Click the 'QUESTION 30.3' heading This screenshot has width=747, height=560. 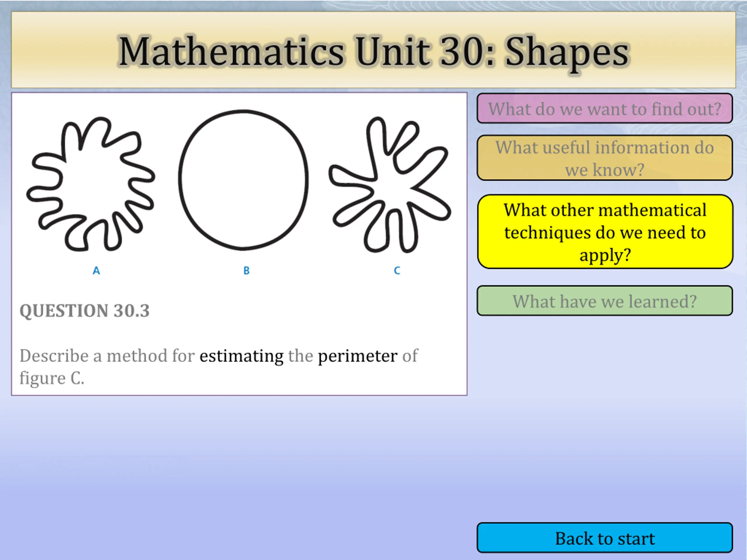84,311
